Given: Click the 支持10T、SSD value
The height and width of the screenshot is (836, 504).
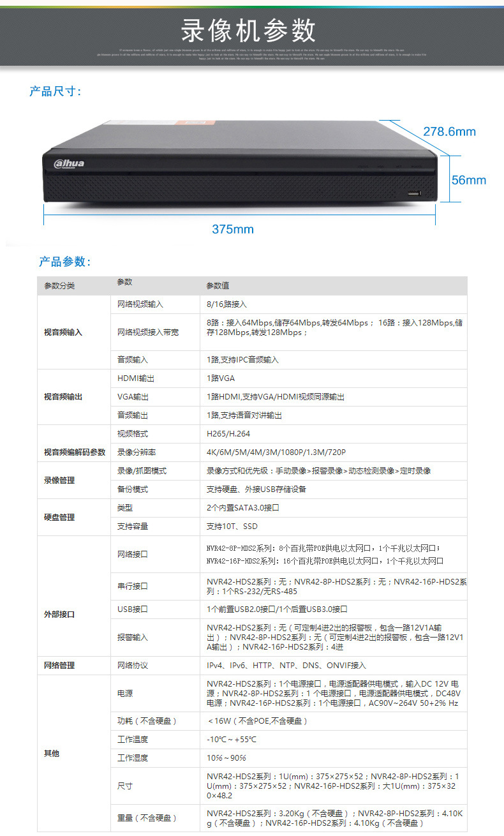Looking at the screenshot, I should [x=232, y=526].
